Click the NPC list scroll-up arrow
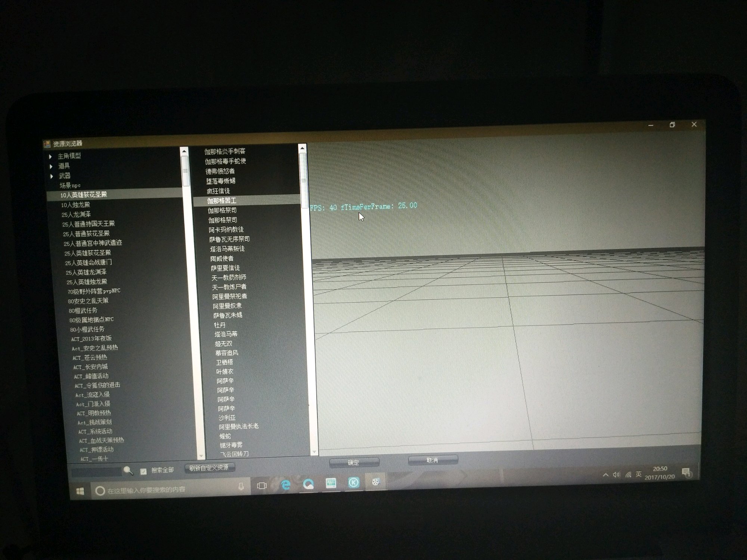747x560 pixels. click(302, 148)
